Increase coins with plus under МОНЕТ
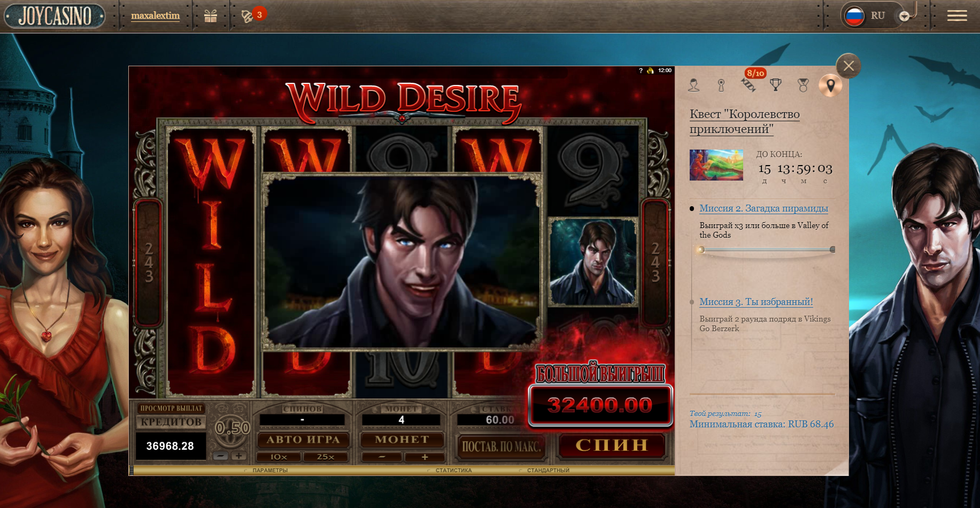 (x=425, y=457)
